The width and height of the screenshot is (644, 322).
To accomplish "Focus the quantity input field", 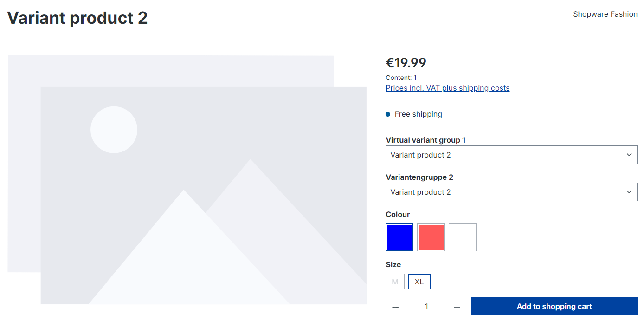I will coord(426,307).
